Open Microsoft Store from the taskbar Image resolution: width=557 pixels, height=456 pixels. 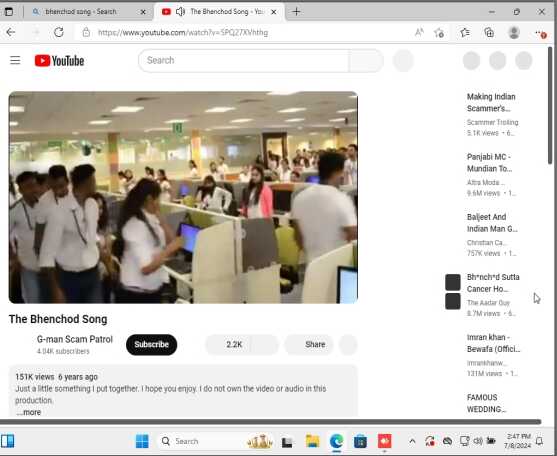360,441
